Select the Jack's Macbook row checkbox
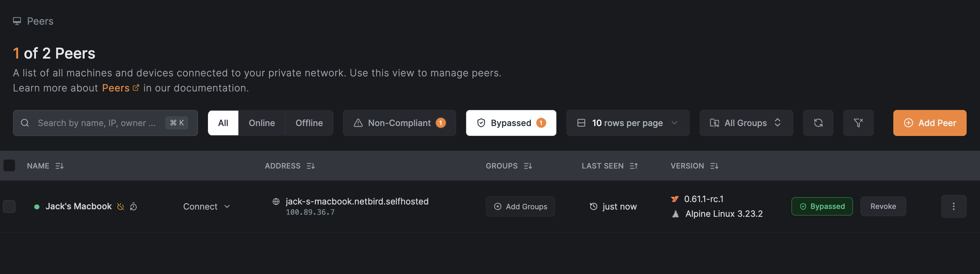Image resolution: width=980 pixels, height=274 pixels. point(9,206)
